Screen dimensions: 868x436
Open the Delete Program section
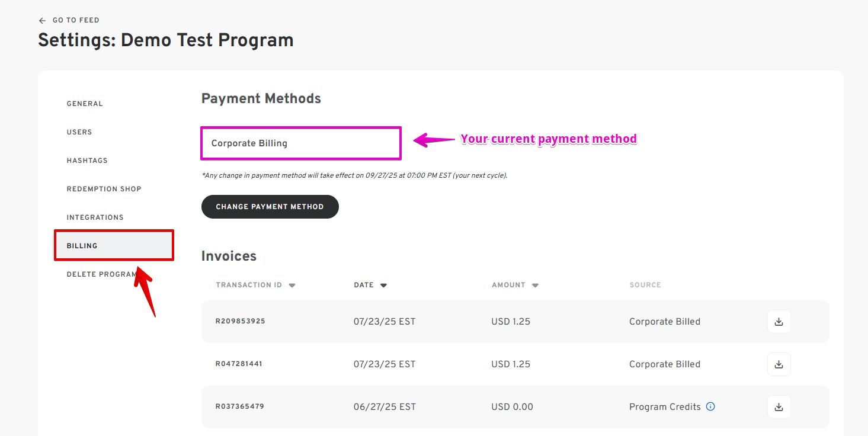[101, 274]
